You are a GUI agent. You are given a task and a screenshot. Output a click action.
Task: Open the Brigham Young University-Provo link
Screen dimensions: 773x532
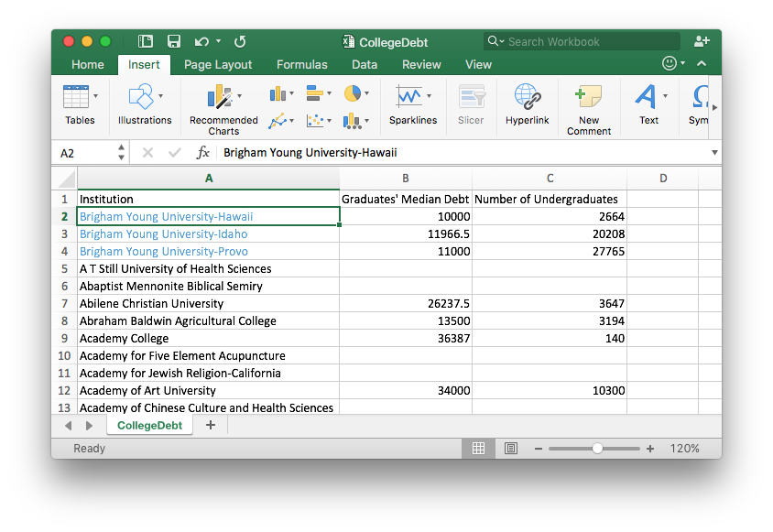point(164,252)
